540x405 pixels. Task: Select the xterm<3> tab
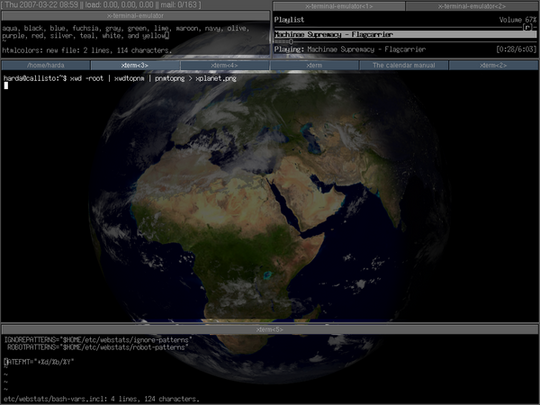(135, 65)
